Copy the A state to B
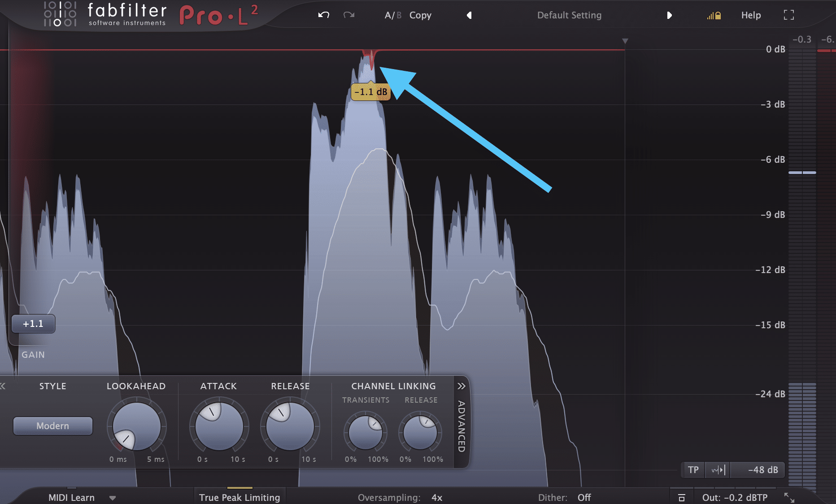The image size is (836, 504). 420,15
